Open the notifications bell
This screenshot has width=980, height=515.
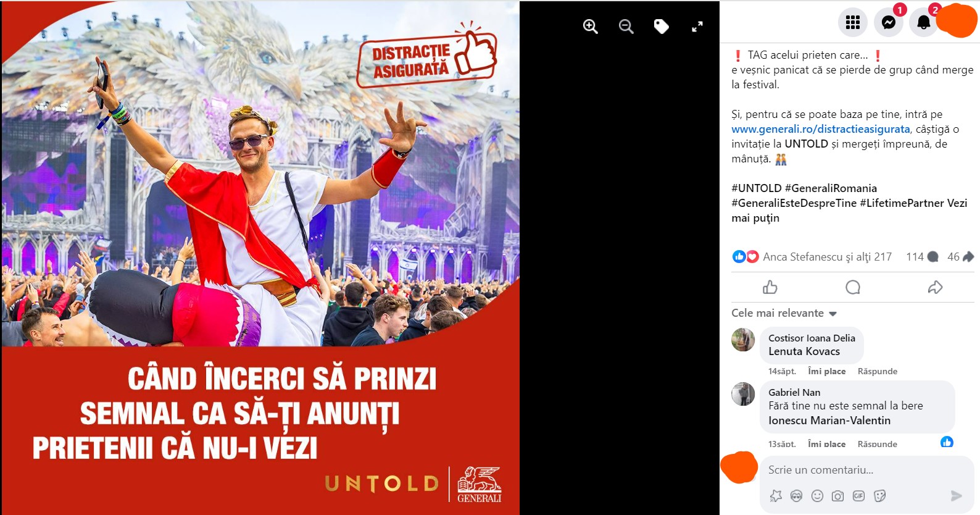point(924,23)
